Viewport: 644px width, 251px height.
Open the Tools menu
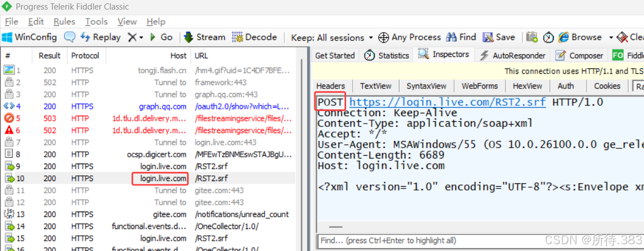click(x=96, y=22)
